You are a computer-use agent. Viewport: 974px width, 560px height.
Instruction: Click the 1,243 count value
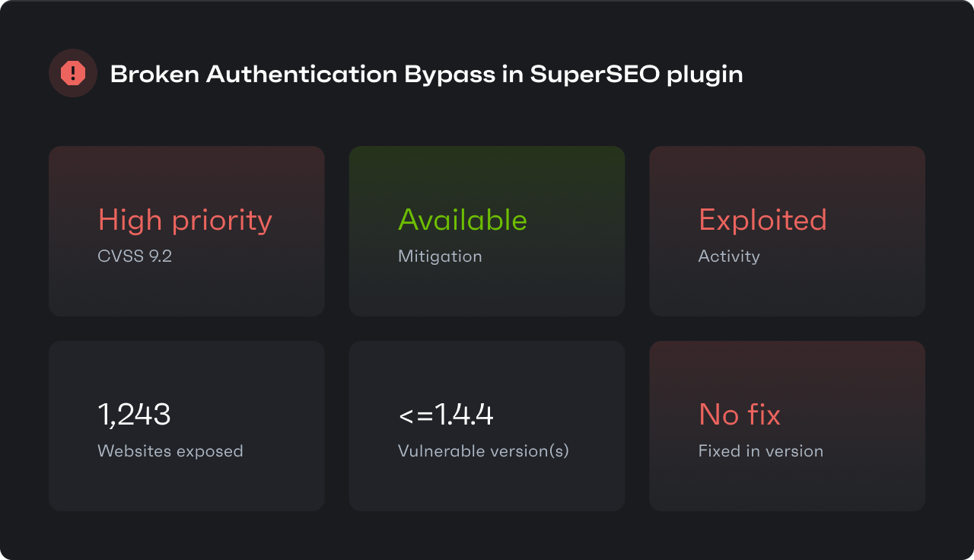click(x=134, y=415)
